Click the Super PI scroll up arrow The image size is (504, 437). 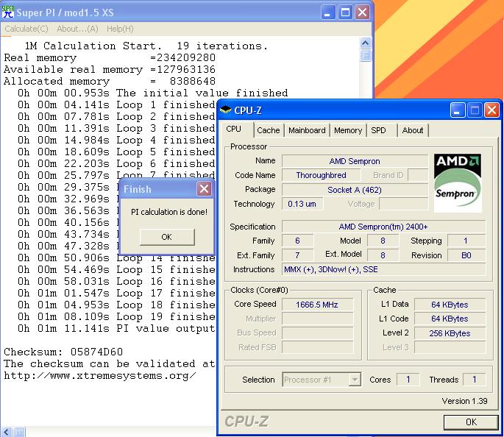coord(365,43)
